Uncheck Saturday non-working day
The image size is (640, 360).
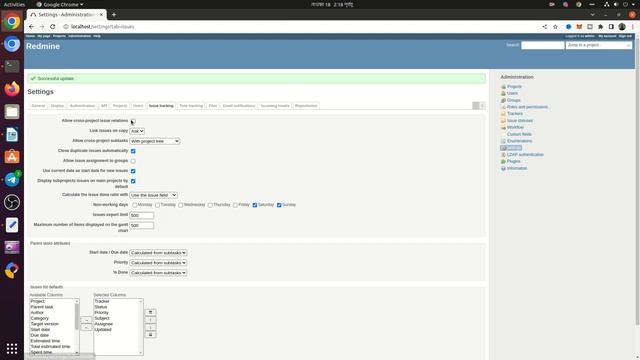[255, 205]
